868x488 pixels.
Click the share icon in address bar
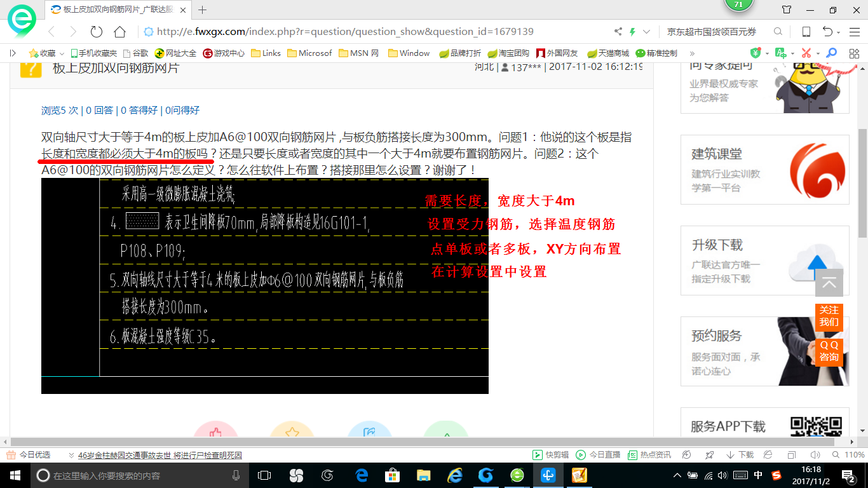(618, 32)
